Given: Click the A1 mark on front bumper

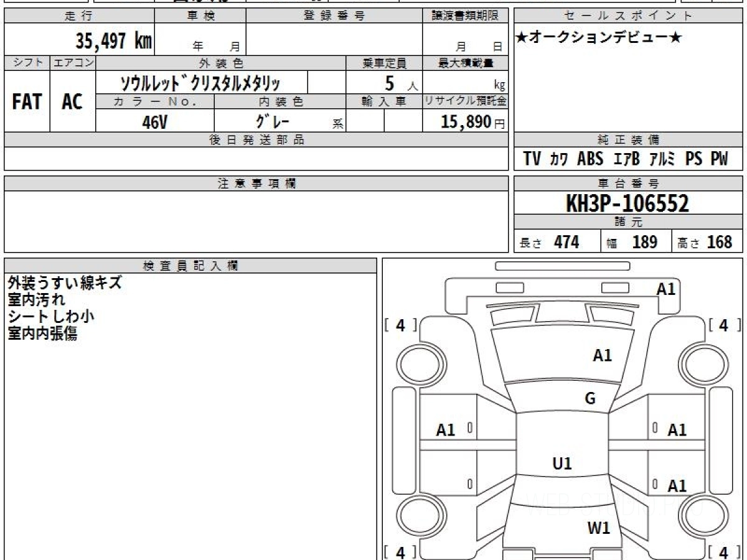Looking at the screenshot, I should (666, 289).
